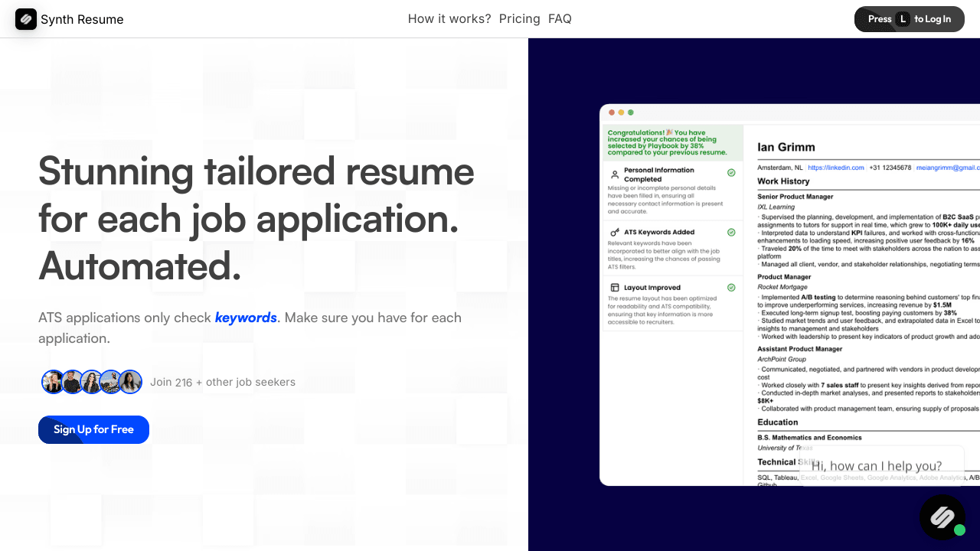Open the linkedin.com link in resume preview
Viewport: 980px width, 551px height.
tap(835, 168)
